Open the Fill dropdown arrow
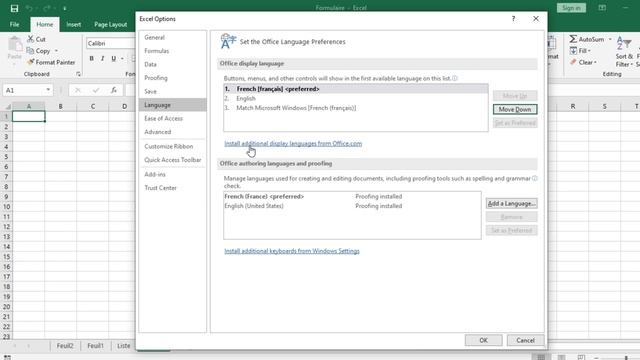 589,51
